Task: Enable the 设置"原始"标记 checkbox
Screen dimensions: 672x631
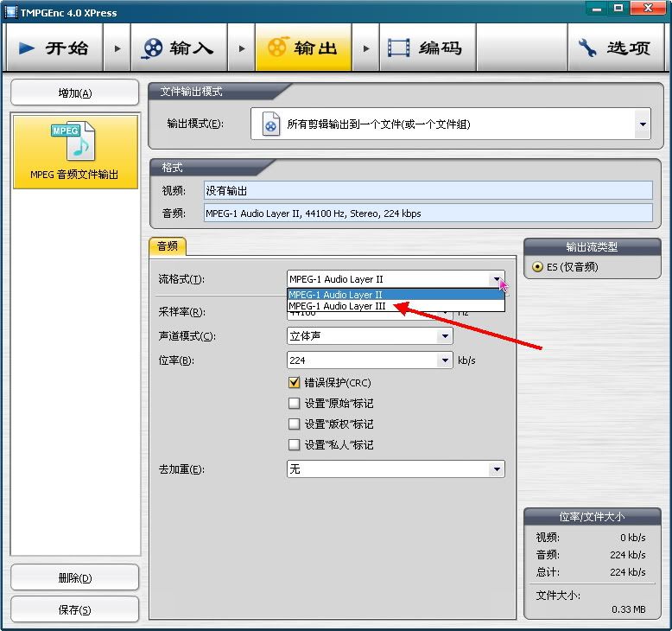Action: tap(294, 404)
